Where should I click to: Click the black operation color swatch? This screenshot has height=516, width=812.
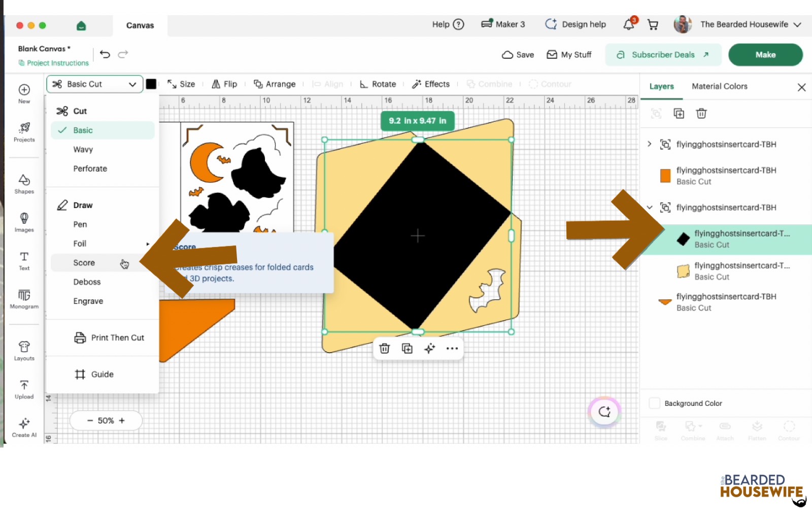click(x=151, y=84)
